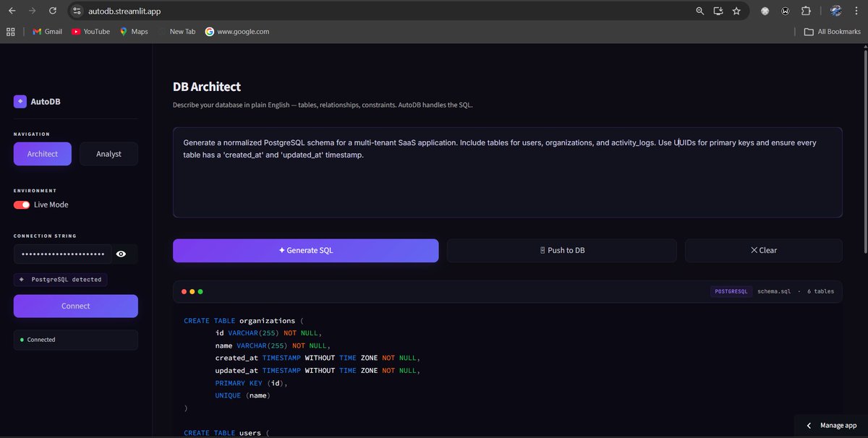
Task: Click the install app icon in address bar
Action: pyautogui.click(x=718, y=11)
